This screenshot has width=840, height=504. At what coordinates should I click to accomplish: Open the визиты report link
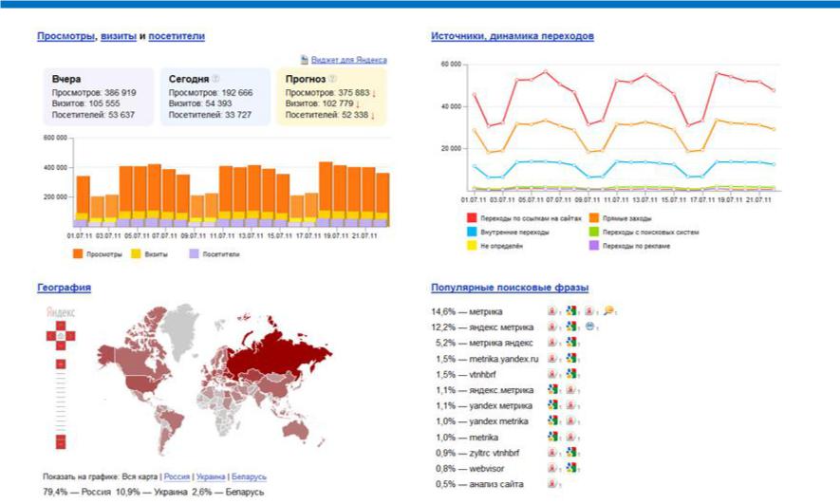click(119, 36)
